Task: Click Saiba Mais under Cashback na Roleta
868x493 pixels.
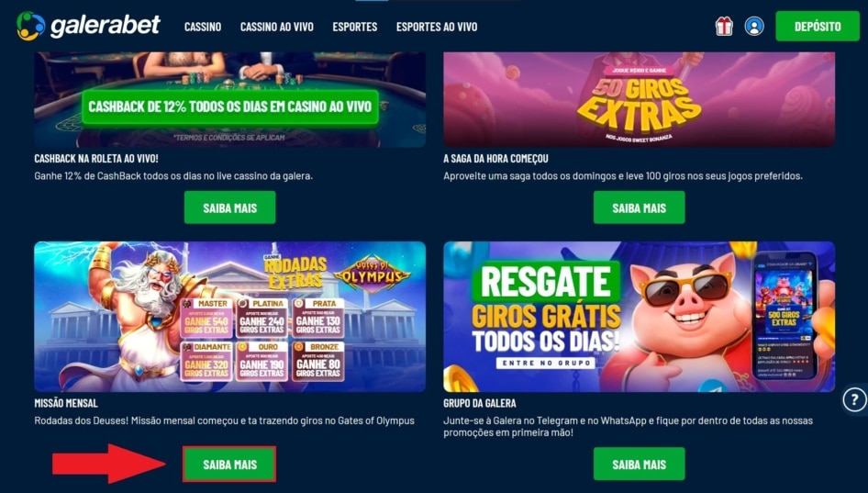Action: click(229, 207)
